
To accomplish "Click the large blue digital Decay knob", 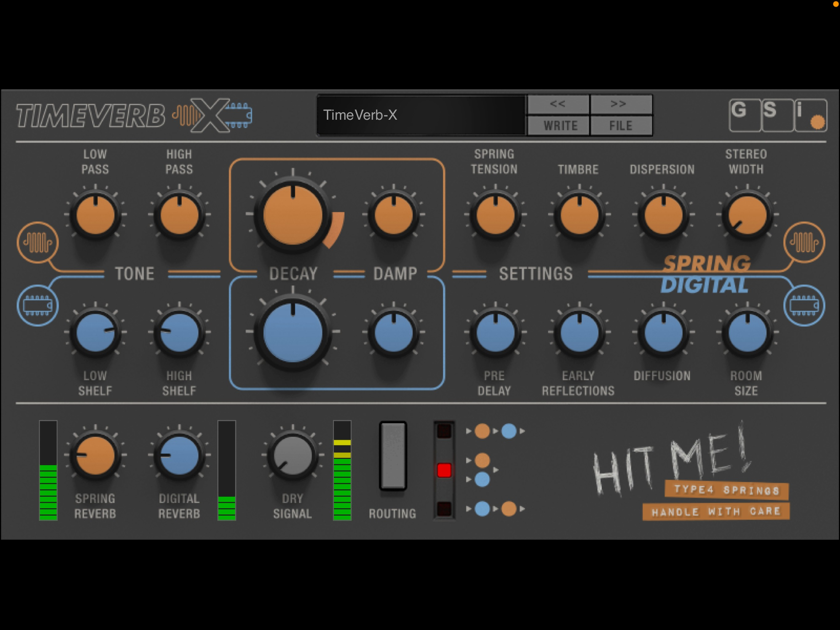I will coord(293,333).
